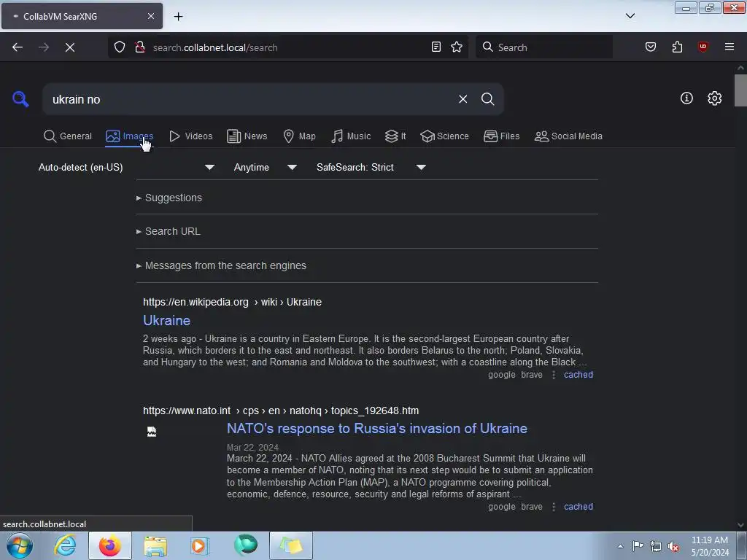Image resolution: width=747 pixels, height=560 pixels.
Task: Switch to the News category tab
Action: pos(247,136)
